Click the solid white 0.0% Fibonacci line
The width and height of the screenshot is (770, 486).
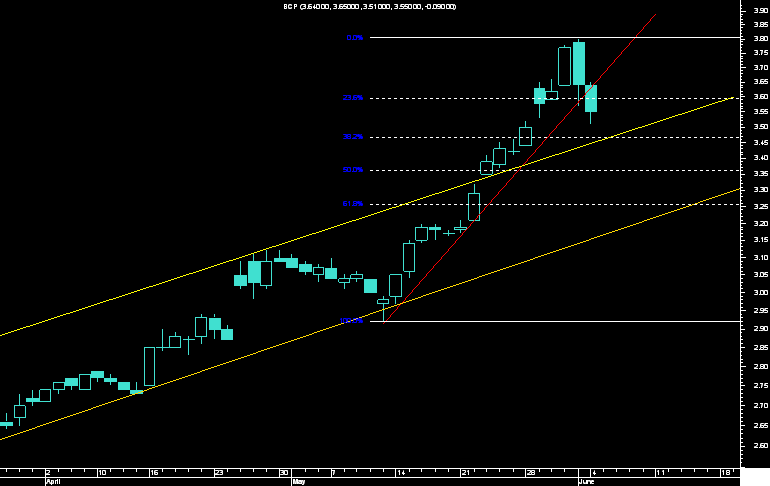[x=555, y=37]
